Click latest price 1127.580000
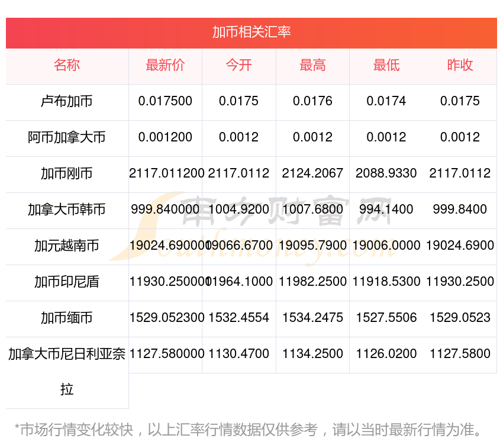Screen dimensions: 503x448 166,354
